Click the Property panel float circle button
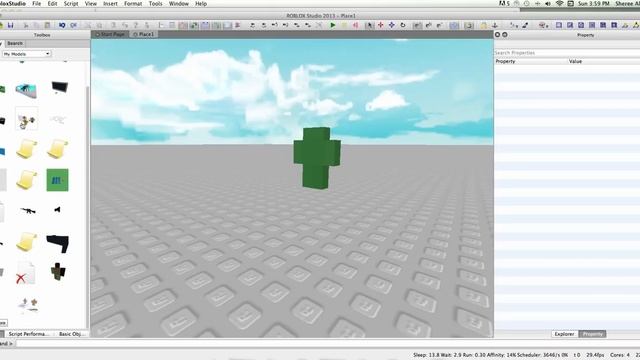 [x=505, y=35]
